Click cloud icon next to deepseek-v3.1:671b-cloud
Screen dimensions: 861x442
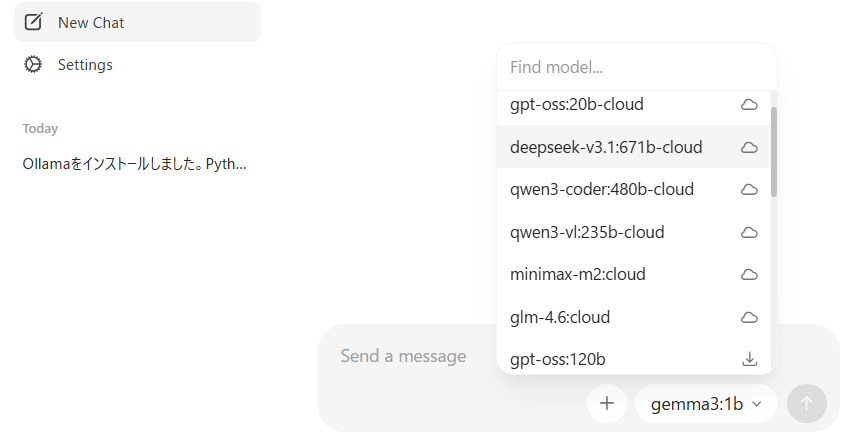[749, 147]
